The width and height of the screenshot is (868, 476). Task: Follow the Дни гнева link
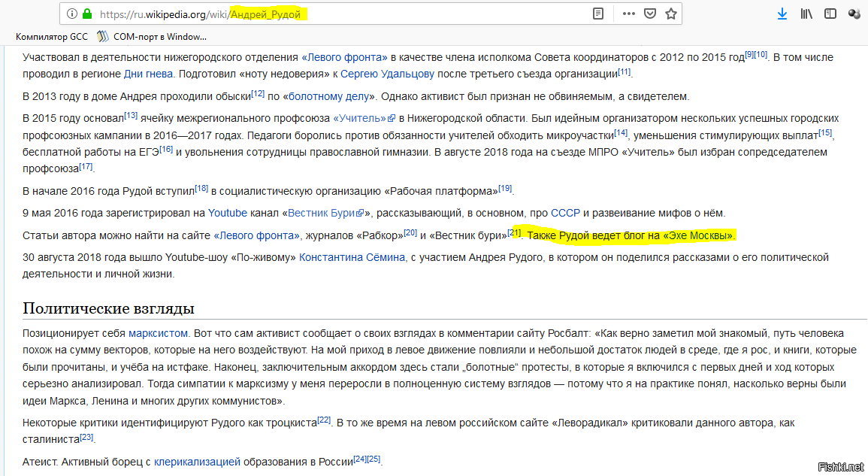pos(148,74)
